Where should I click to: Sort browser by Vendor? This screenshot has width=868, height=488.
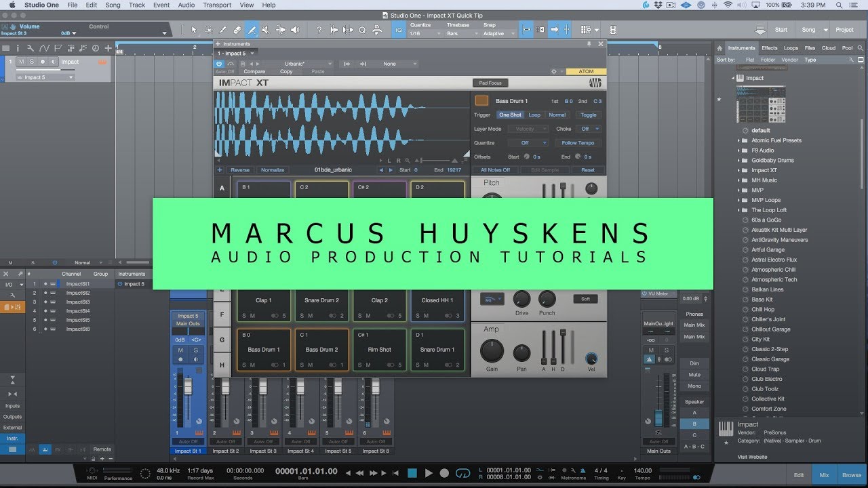[789, 60]
